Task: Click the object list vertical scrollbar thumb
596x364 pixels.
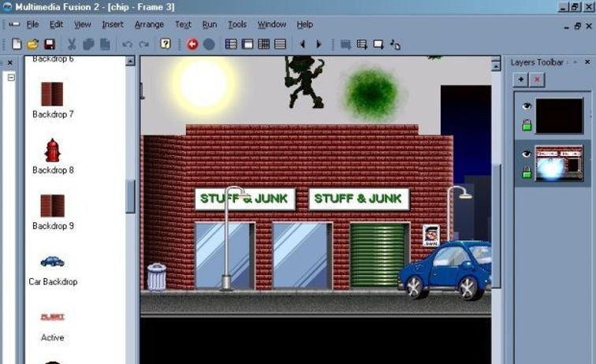Action: (x=131, y=195)
